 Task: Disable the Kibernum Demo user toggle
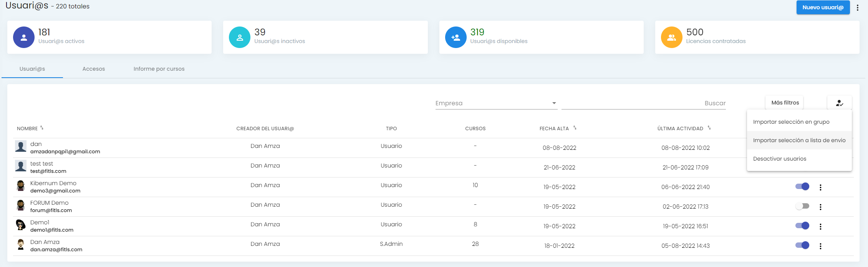coord(802,187)
